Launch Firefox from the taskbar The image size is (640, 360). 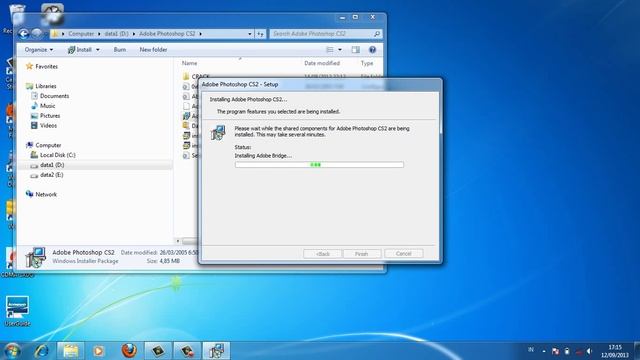pos(129,351)
